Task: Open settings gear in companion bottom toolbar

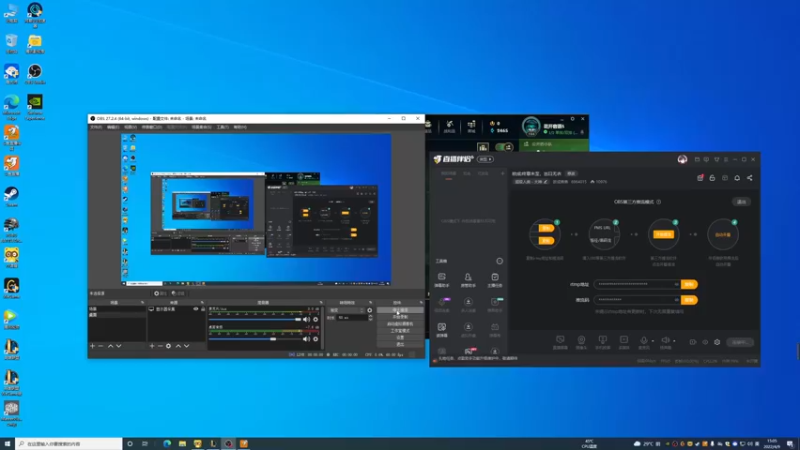Action: pyautogui.click(x=717, y=342)
